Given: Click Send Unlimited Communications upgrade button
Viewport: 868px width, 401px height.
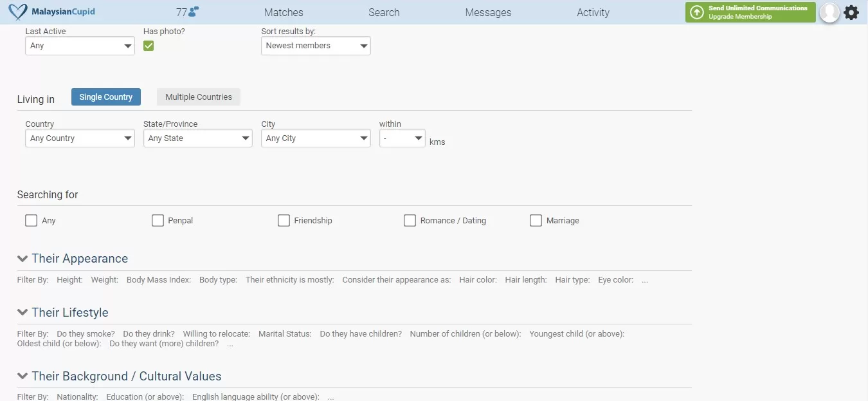Looking at the screenshot, I should tap(757, 12).
